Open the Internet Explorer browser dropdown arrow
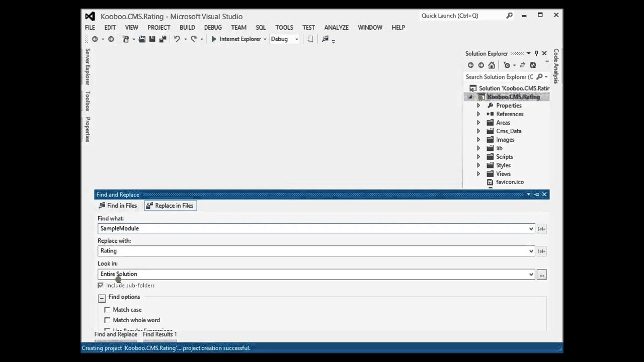Viewport: 644px width, 362px height. [265, 39]
